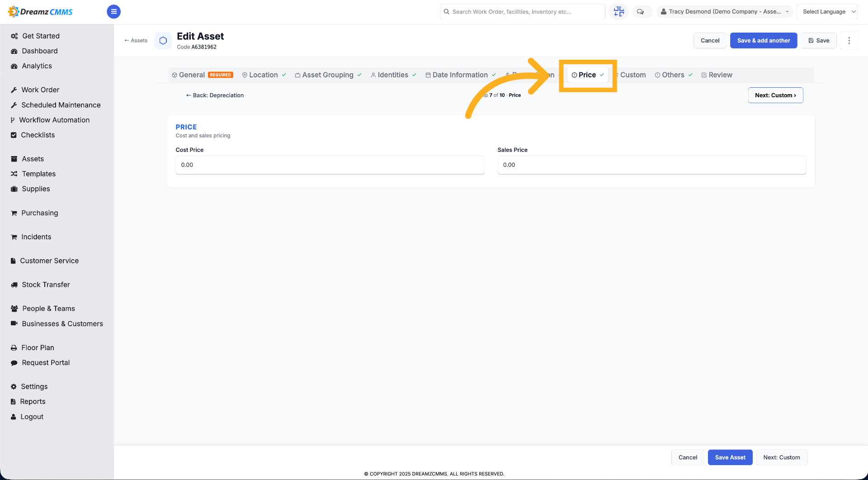Image resolution: width=868 pixels, height=480 pixels.
Task: Click the search Work Order field
Action: [523, 12]
